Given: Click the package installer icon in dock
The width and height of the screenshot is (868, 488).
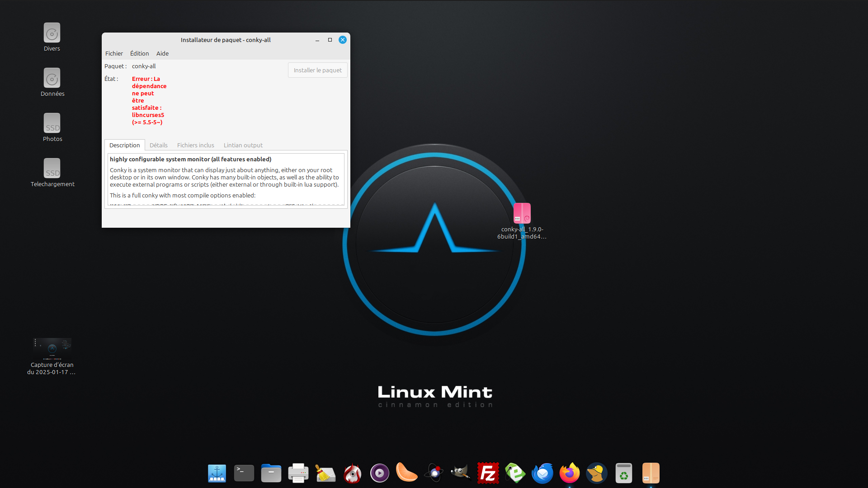Looking at the screenshot, I should coord(651,473).
